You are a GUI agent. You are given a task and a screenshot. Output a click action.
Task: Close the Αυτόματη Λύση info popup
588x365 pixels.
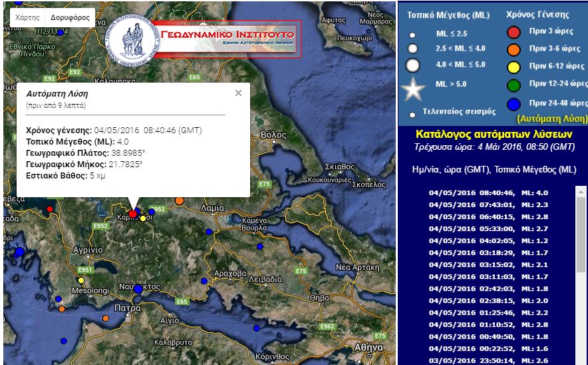point(238,93)
